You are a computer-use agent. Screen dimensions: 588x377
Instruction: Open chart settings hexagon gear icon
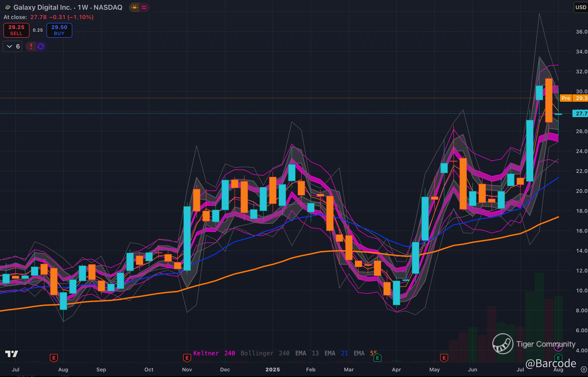(x=584, y=369)
